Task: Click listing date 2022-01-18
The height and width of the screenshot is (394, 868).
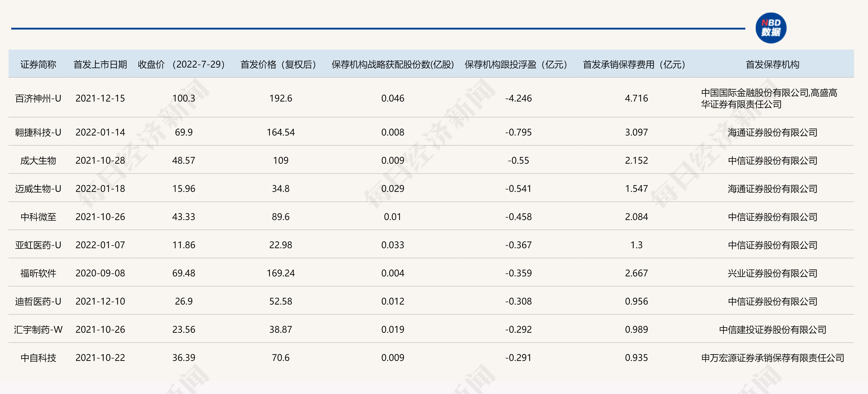Action: coord(100,189)
